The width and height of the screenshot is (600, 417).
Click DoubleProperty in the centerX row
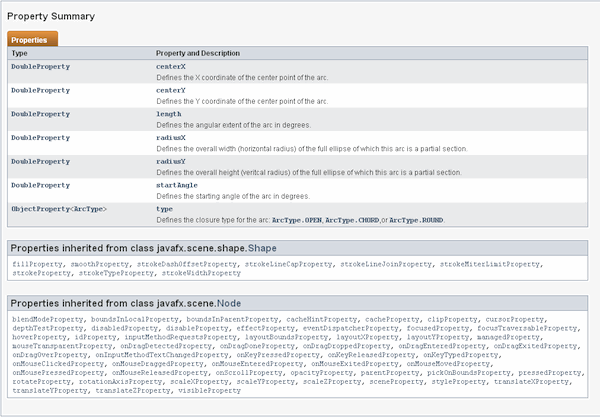[40, 66]
